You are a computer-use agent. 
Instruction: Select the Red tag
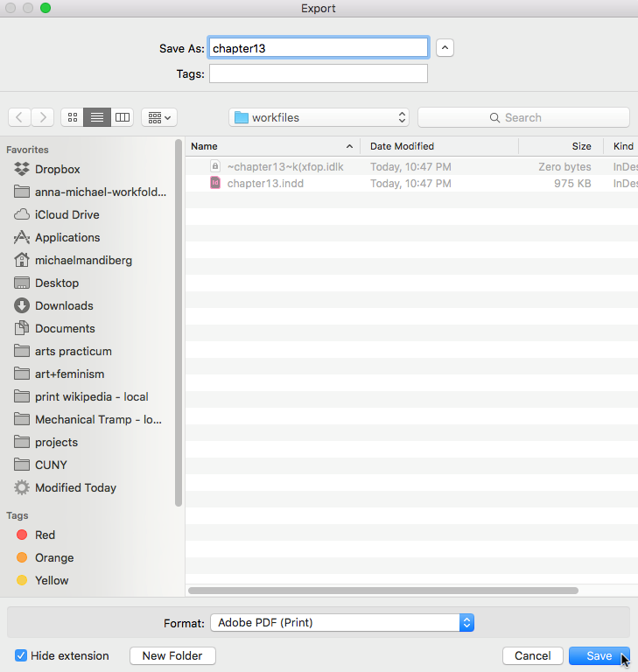tap(45, 535)
